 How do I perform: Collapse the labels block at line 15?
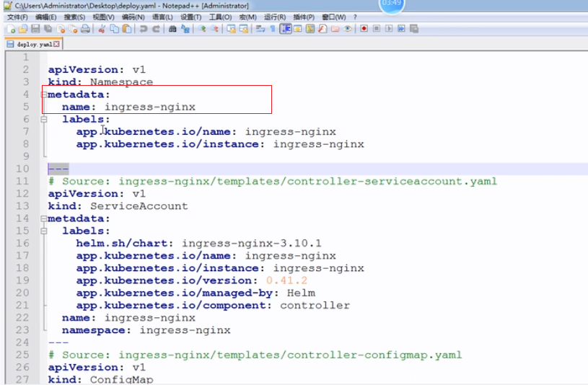(x=44, y=231)
